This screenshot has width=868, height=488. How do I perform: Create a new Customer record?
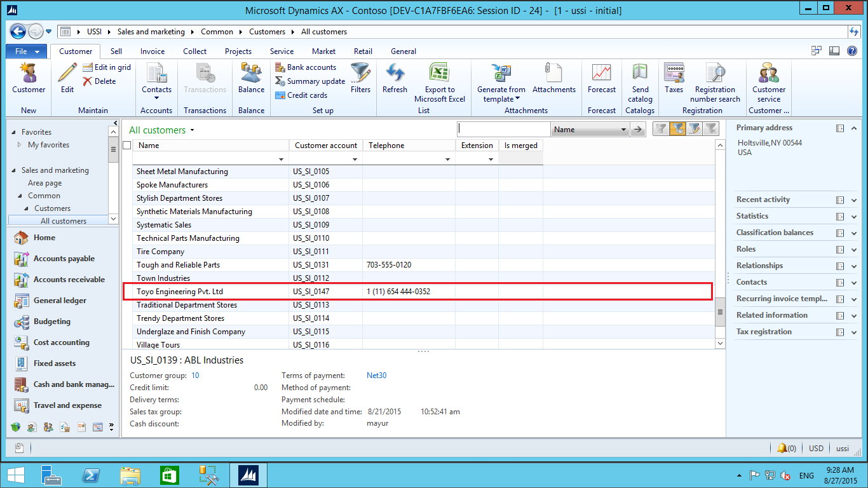tap(29, 78)
